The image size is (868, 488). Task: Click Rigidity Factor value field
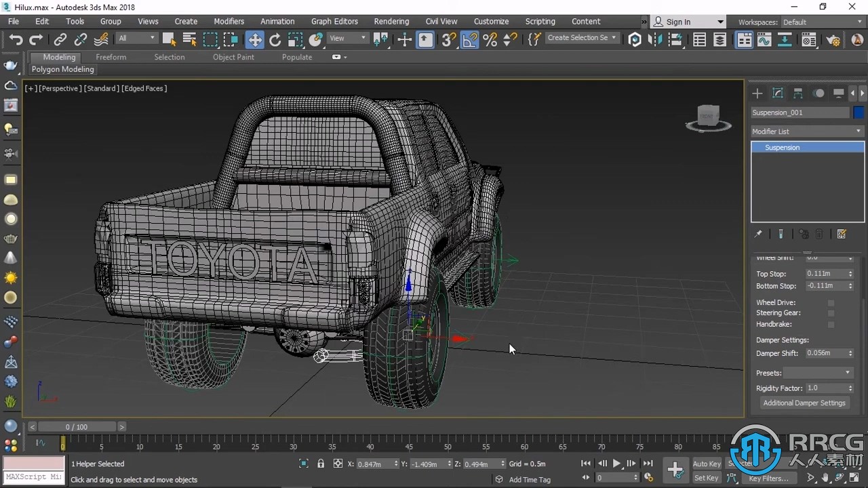[x=825, y=388]
